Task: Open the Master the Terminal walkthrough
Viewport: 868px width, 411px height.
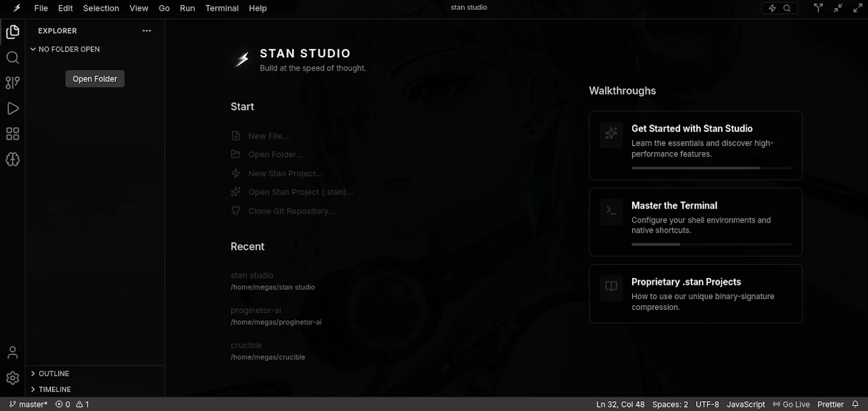Action: pyautogui.click(x=695, y=222)
